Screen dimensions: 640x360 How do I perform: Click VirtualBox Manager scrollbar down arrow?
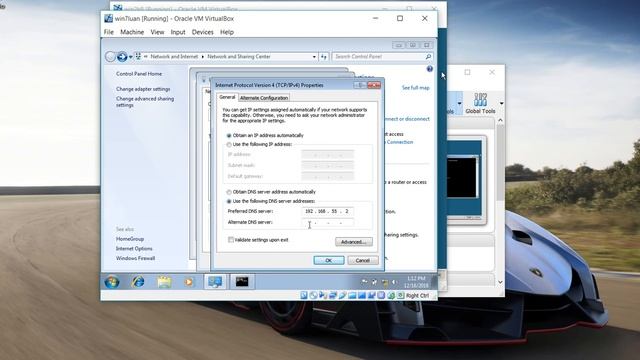click(x=500, y=282)
